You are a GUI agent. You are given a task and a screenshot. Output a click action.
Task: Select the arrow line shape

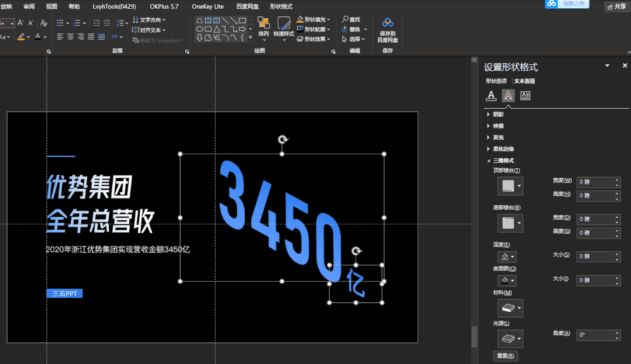point(233,20)
